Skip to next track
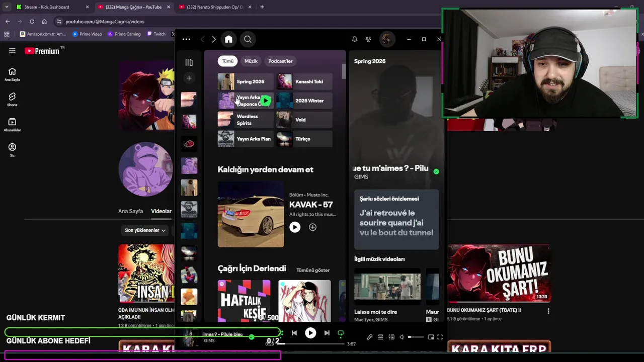Viewport: 644px width, 362px height. pyautogui.click(x=327, y=333)
